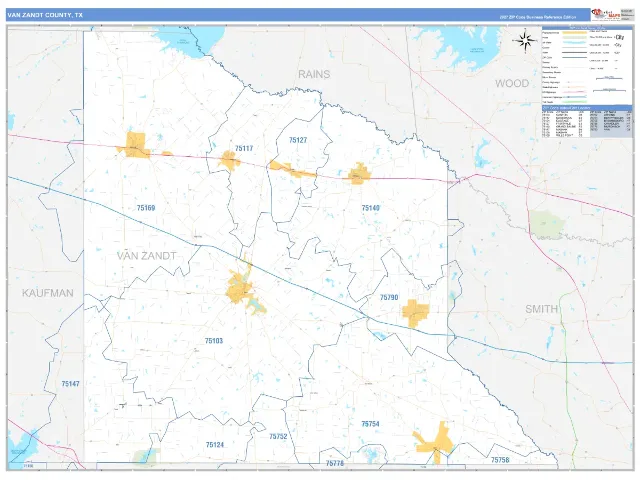
Task: Click the orange city area near 75790
Action: 416,313
